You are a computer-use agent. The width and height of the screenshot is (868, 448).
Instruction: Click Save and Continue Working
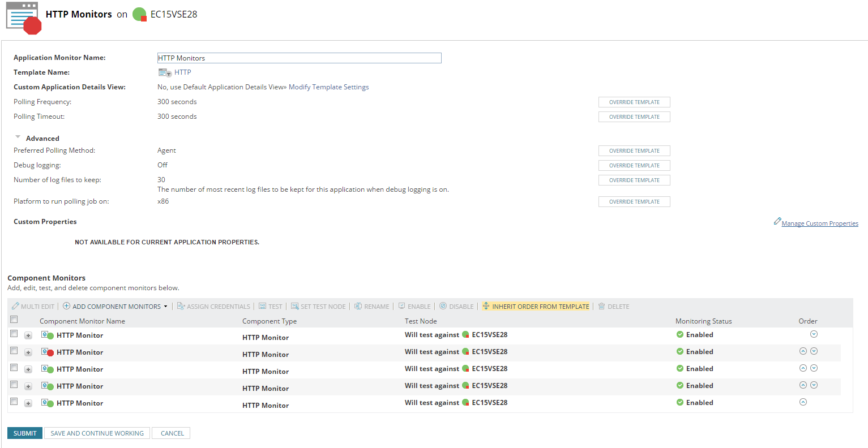tap(97, 433)
